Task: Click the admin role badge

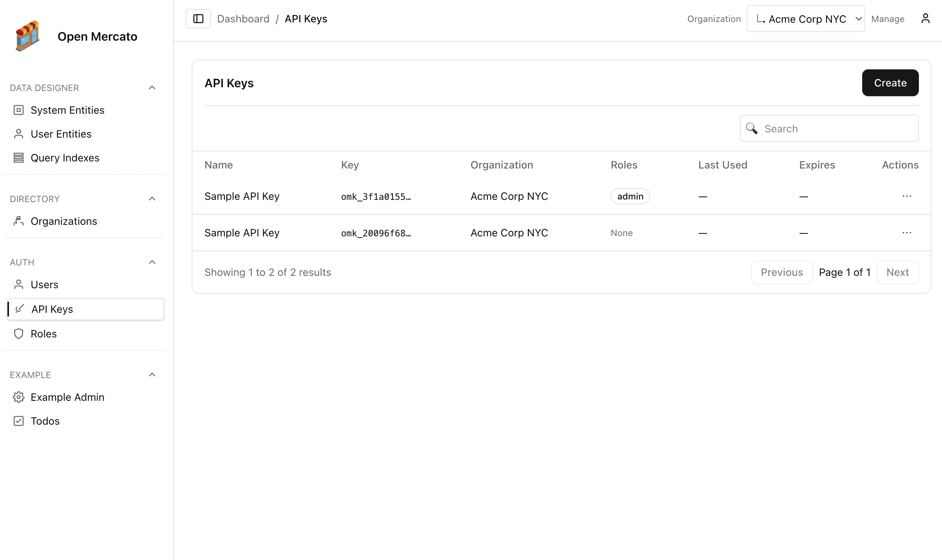Action: (x=630, y=196)
